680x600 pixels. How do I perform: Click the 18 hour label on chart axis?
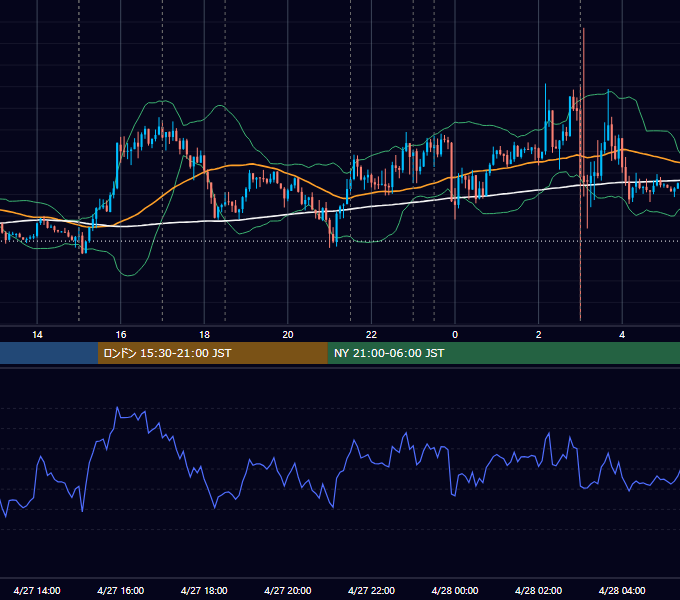pos(204,335)
